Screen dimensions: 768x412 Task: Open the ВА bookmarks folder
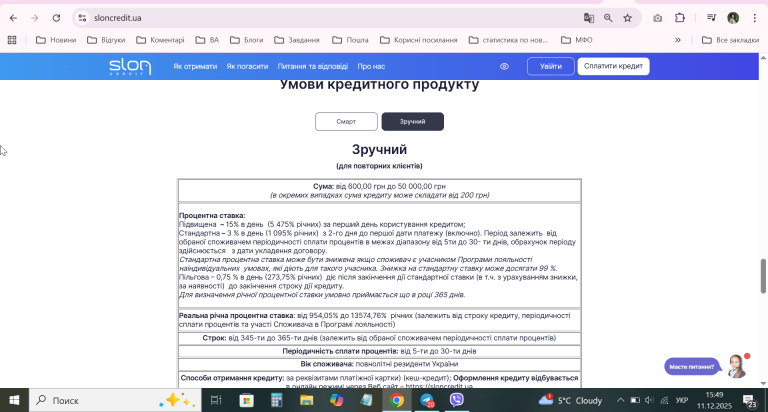(207, 40)
